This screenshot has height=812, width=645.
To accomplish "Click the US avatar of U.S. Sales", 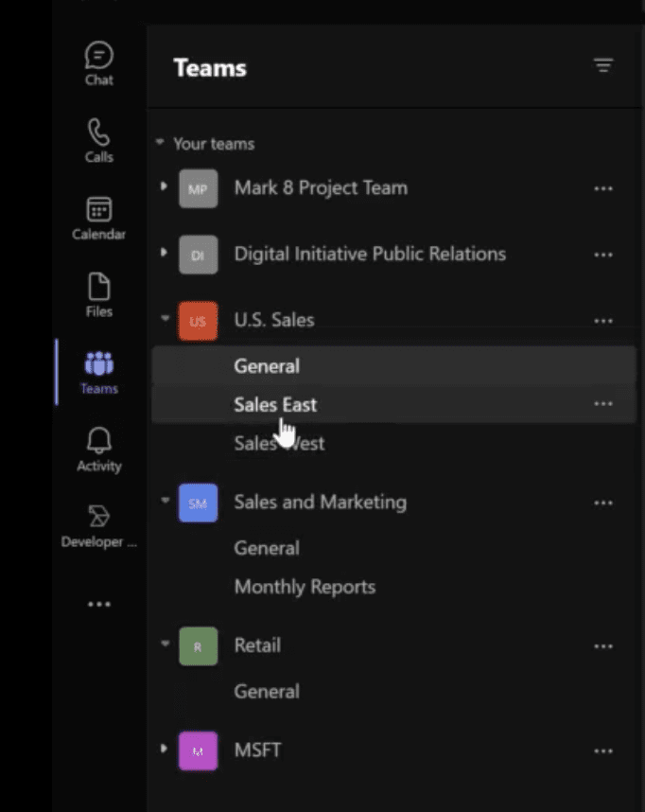I will [199, 321].
